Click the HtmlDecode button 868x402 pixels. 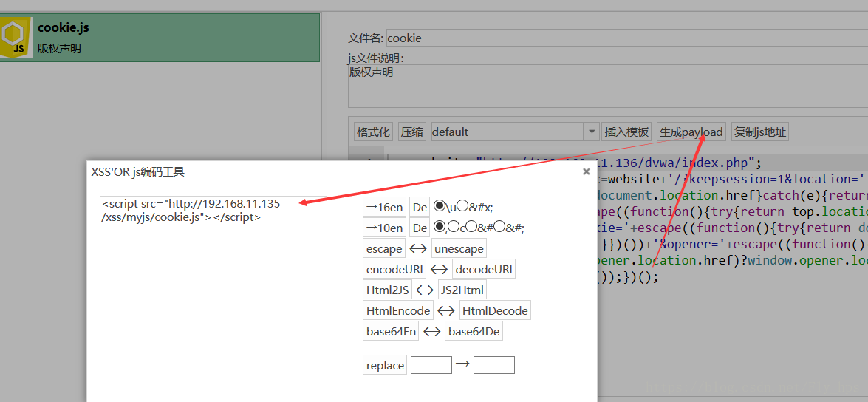tap(495, 310)
